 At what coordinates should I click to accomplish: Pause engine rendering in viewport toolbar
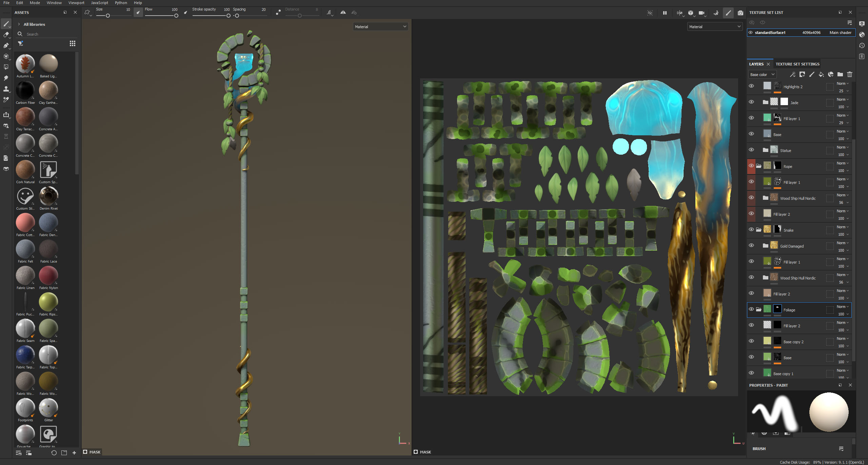coord(665,13)
